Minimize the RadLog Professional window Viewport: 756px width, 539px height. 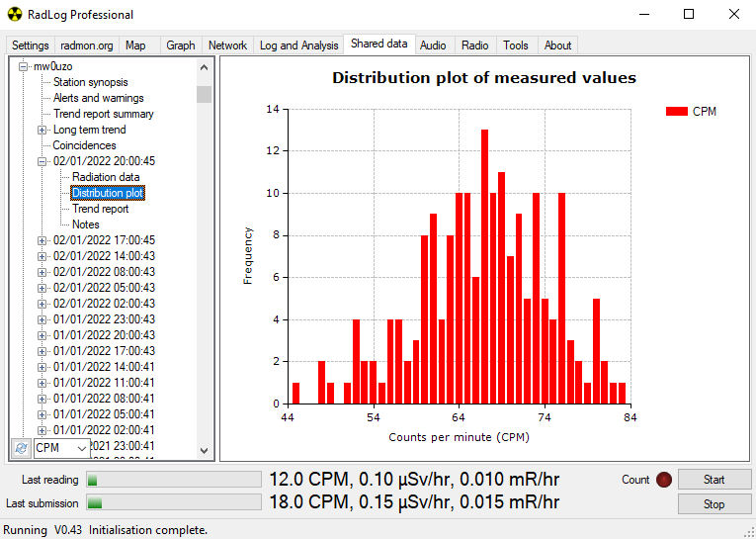click(644, 15)
